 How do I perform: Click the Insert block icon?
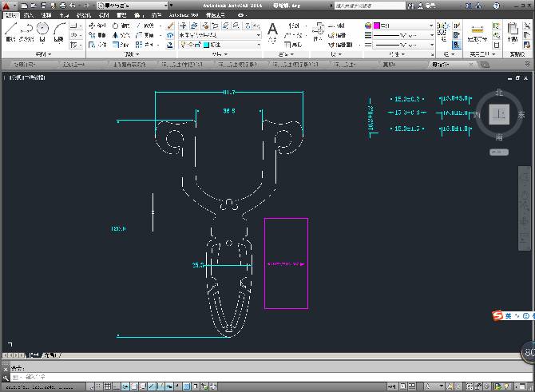318,31
